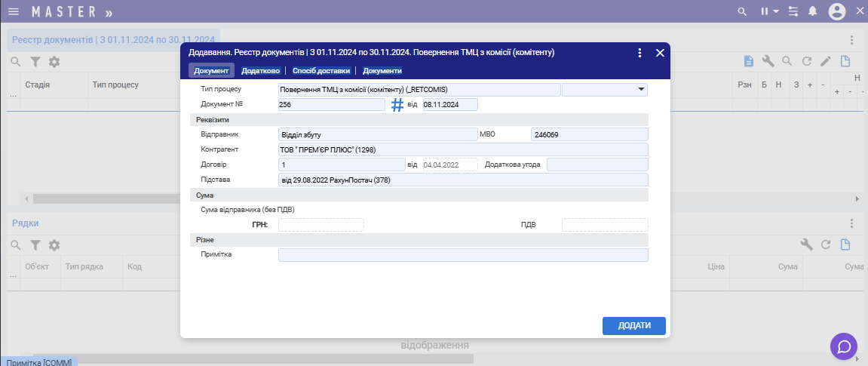Open the chat bubble widget
The width and height of the screenshot is (868, 366).
tap(844, 346)
